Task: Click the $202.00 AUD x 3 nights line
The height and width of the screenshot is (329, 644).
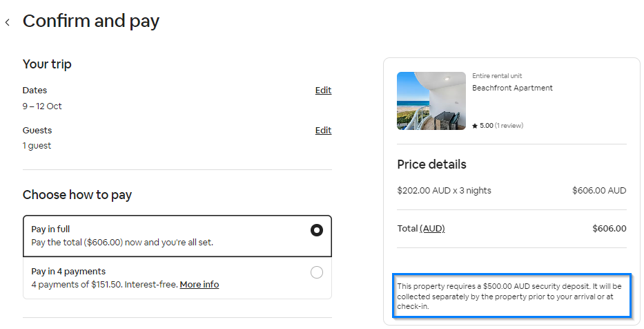Action: 444,191
